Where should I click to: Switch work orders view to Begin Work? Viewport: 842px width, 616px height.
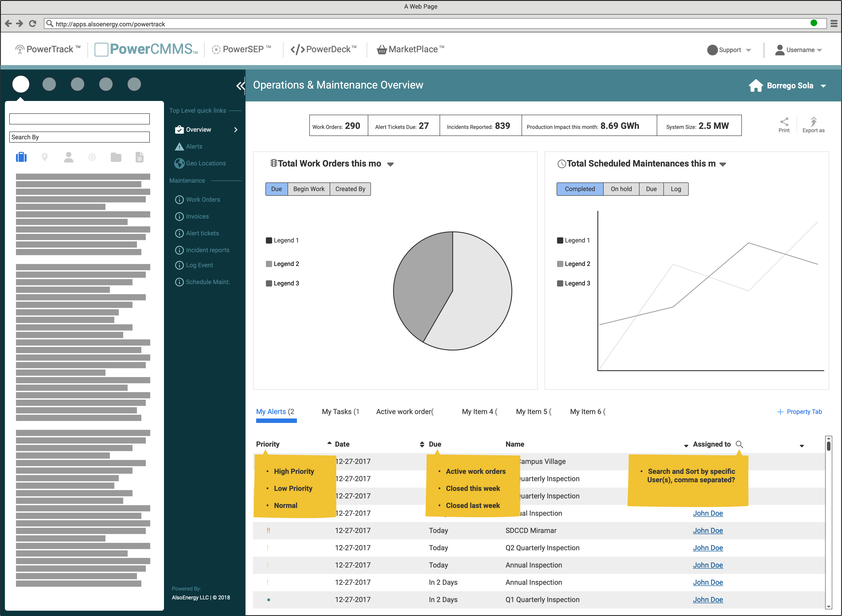(308, 189)
